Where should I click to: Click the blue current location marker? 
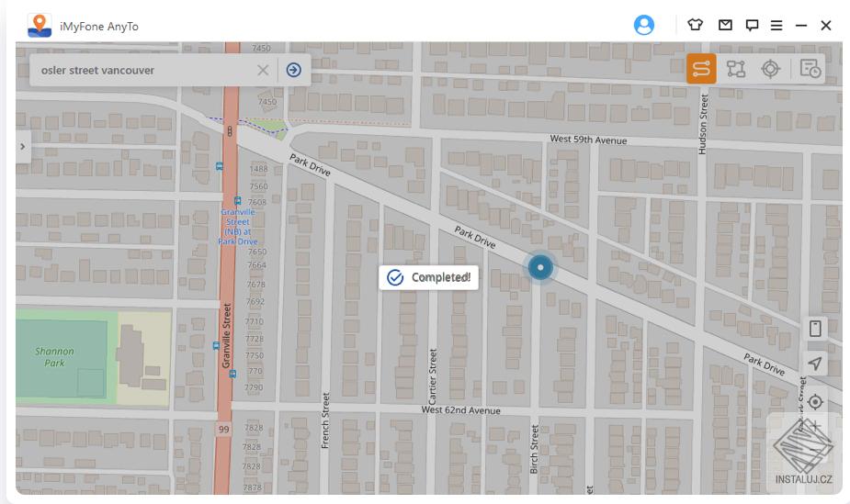[x=540, y=267]
